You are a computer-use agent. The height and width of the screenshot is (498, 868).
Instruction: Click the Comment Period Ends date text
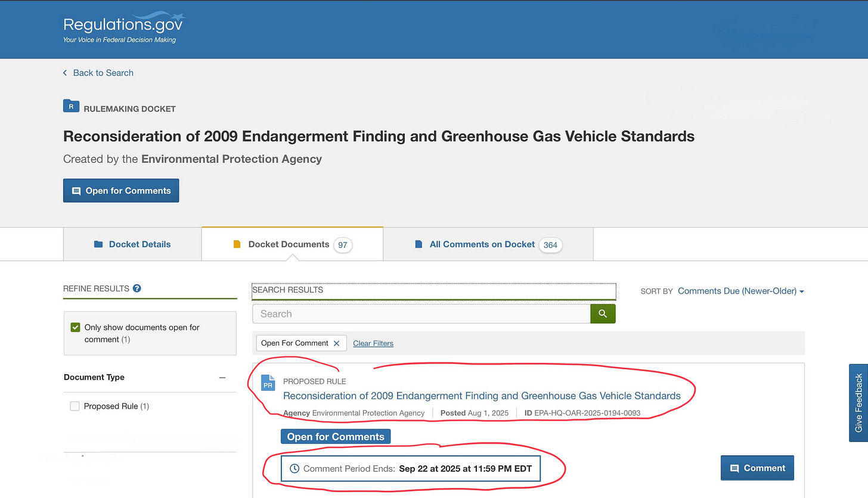pos(466,469)
